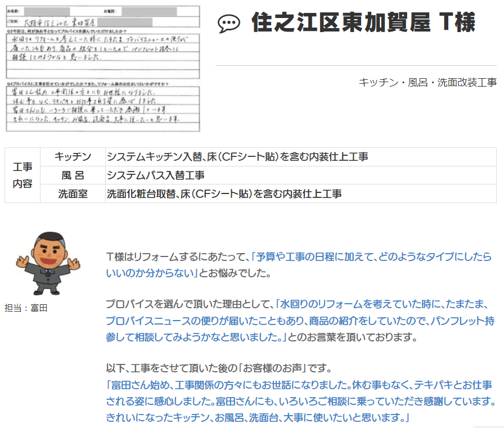Click the 富田 mascot character illustration
The width and height of the screenshot is (504, 428).
[x=46, y=262]
